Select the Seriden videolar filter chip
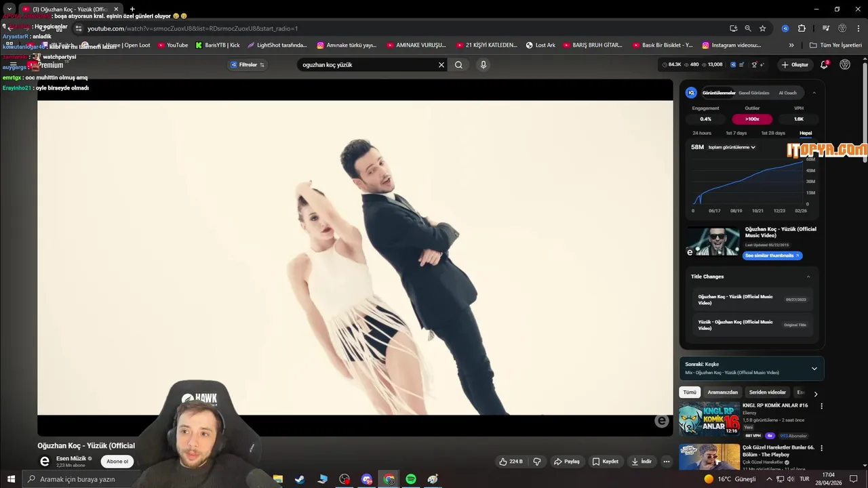Viewport: 868px width, 488px height. coord(768,392)
